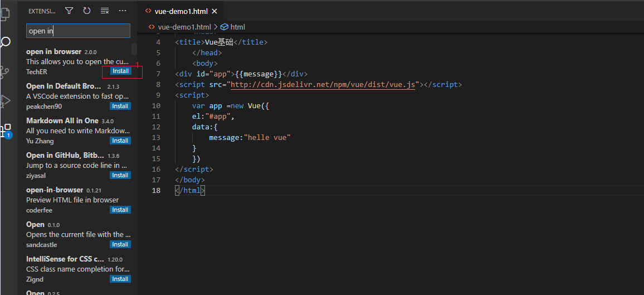
Task: Click publisher name Yu Zhang
Action: (40, 141)
